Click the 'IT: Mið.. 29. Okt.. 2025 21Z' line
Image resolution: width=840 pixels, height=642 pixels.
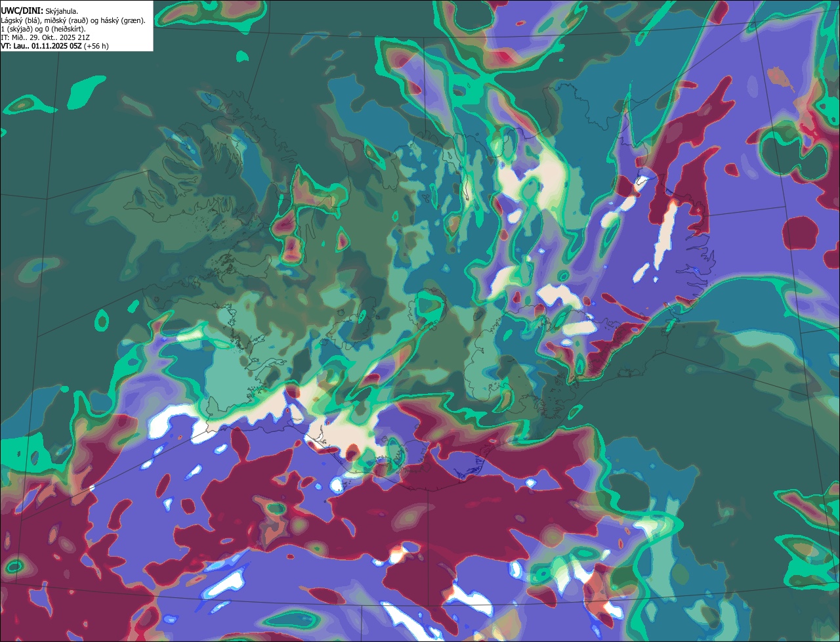45,37
